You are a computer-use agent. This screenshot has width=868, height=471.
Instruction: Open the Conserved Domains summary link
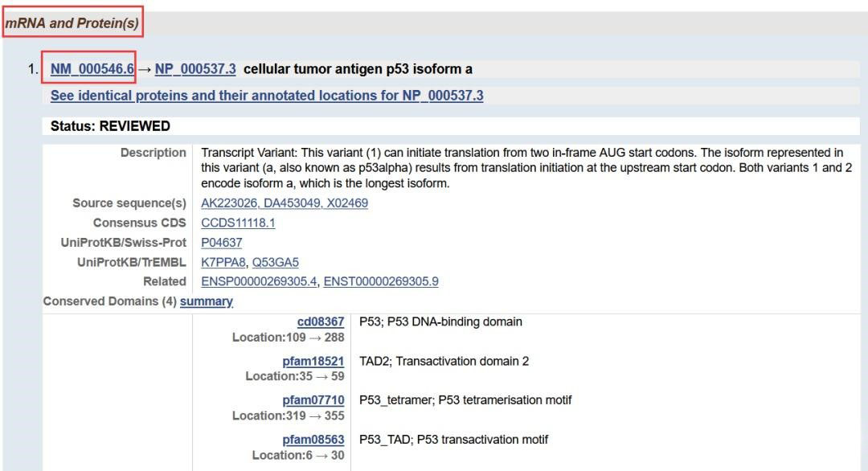tap(207, 301)
